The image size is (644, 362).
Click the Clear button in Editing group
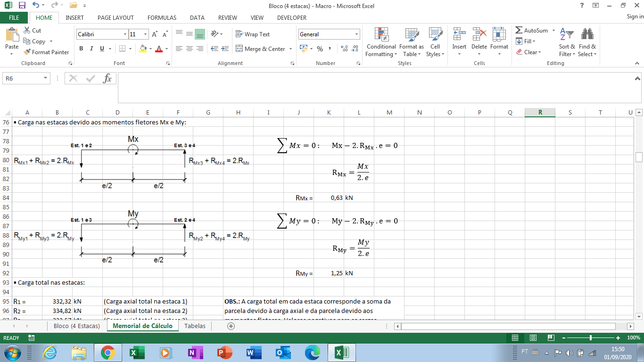pyautogui.click(x=528, y=52)
